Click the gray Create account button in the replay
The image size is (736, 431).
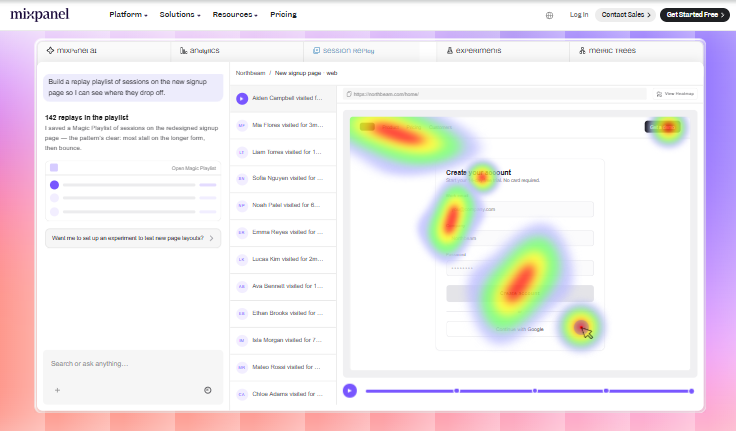[520, 293]
